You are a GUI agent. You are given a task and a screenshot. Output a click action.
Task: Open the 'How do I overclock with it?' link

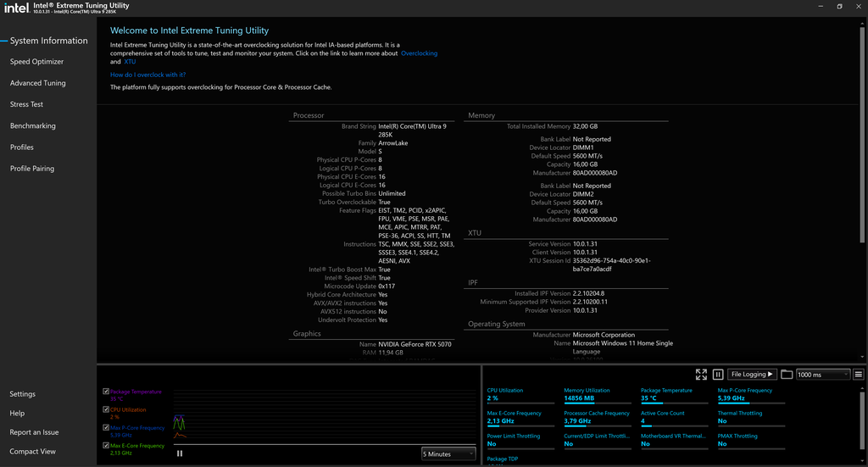pos(147,75)
